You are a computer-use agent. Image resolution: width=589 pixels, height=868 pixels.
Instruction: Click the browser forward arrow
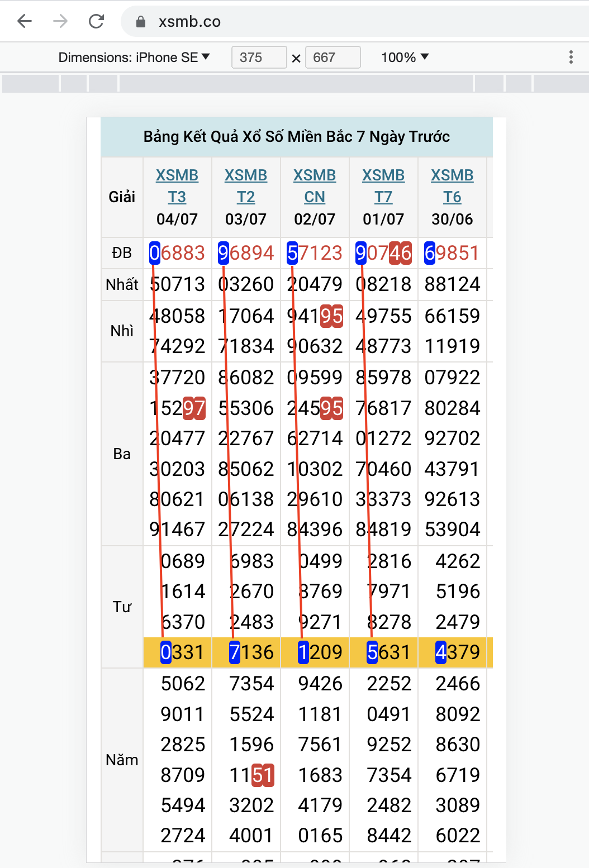click(x=60, y=21)
